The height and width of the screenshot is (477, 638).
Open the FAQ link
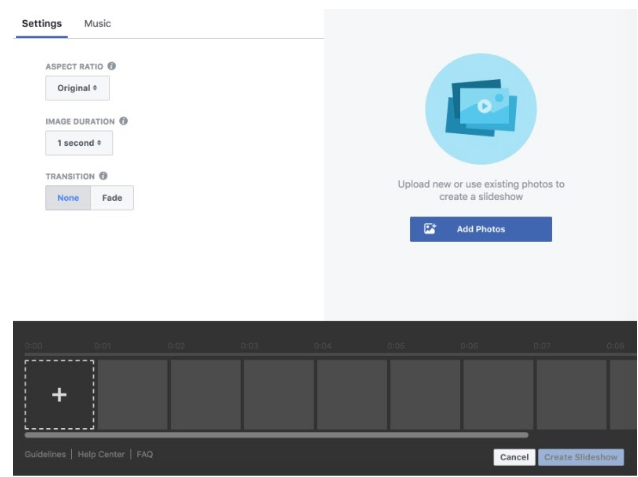click(x=145, y=454)
